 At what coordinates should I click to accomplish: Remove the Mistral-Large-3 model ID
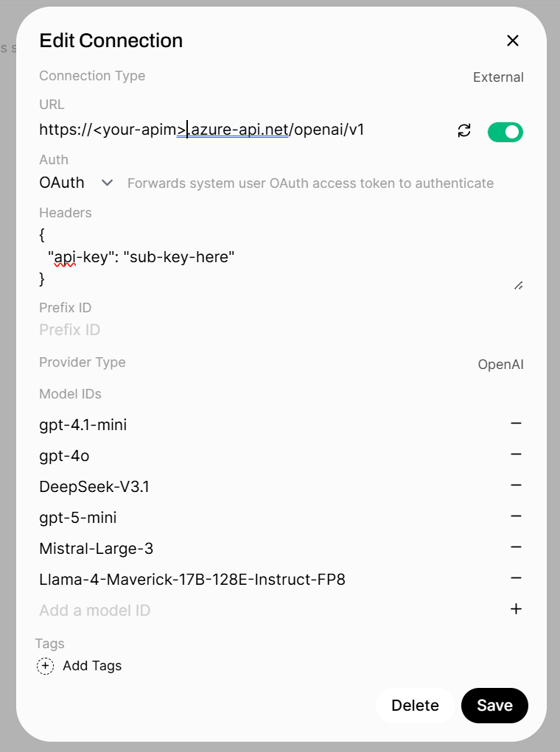coord(516,547)
